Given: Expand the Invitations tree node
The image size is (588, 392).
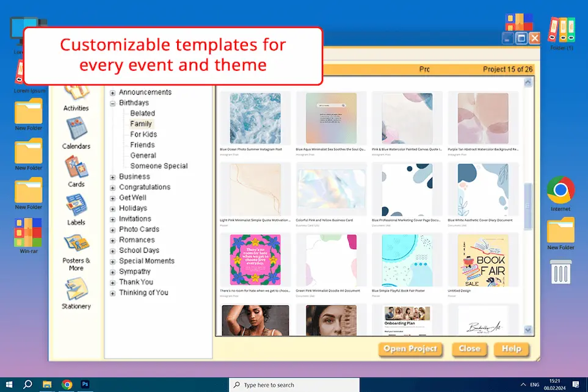Looking at the screenshot, I should (x=112, y=219).
